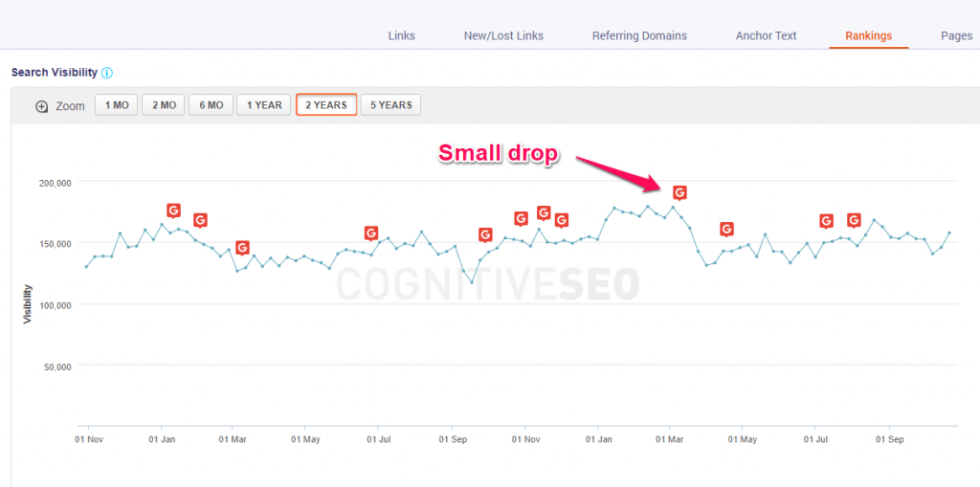Screen dimensions: 980x487
Task: Open the Anchor Text tab
Action: pyautogui.click(x=766, y=36)
